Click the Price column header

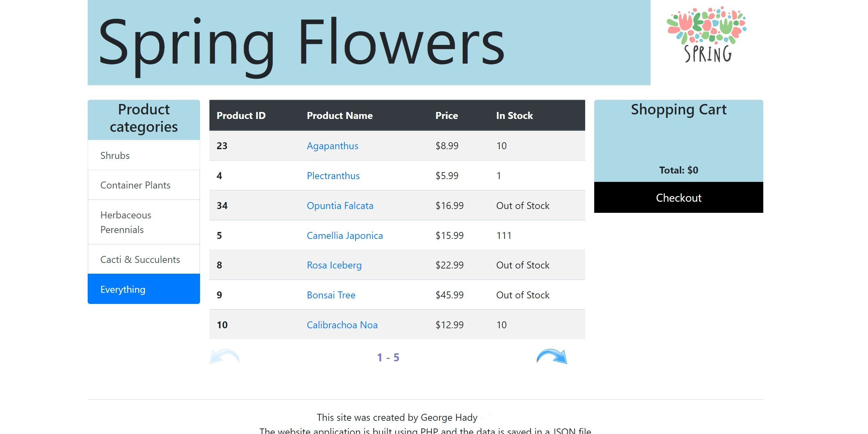(447, 115)
